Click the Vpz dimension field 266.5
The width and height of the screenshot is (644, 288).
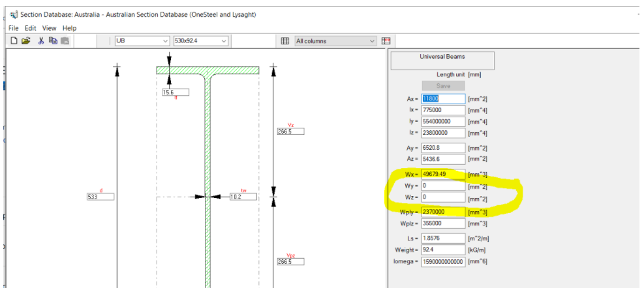(291, 262)
